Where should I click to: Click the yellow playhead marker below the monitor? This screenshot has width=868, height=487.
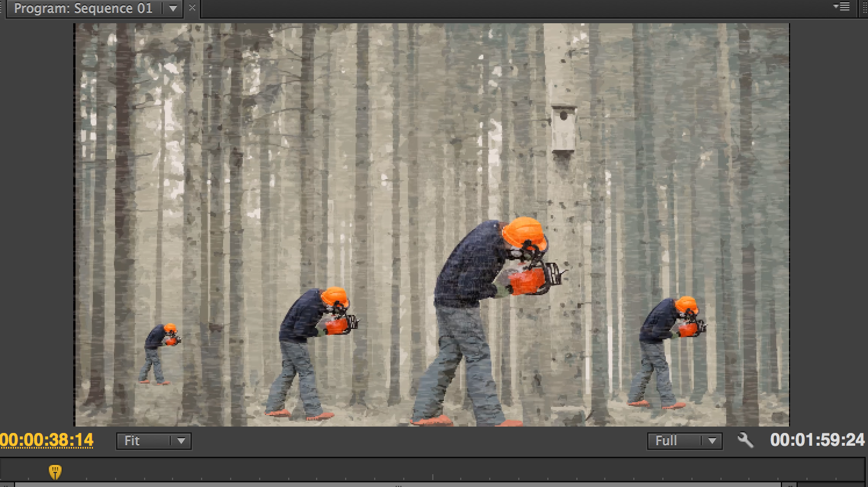pyautogui.click(x=55, y=472)
